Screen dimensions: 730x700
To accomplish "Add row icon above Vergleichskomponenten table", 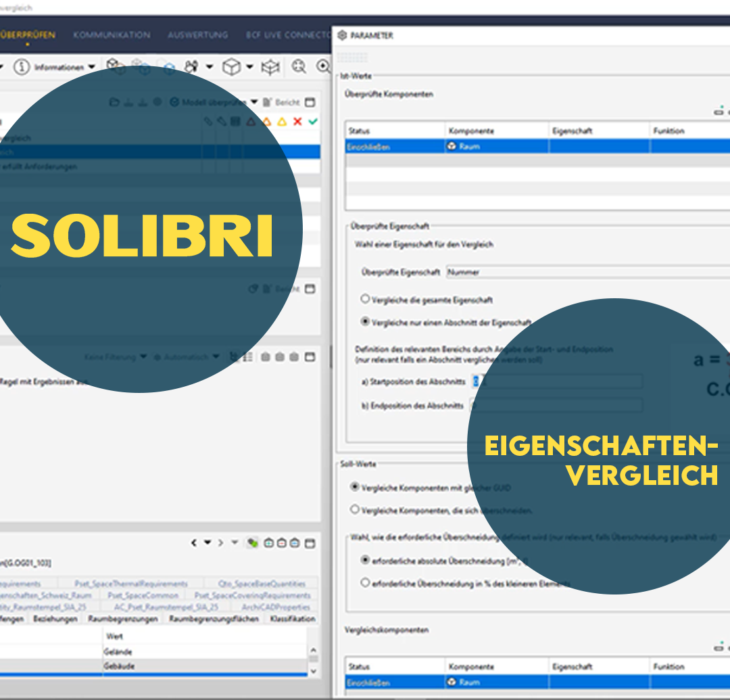I will pyautogui.click(x=719, y=647).
